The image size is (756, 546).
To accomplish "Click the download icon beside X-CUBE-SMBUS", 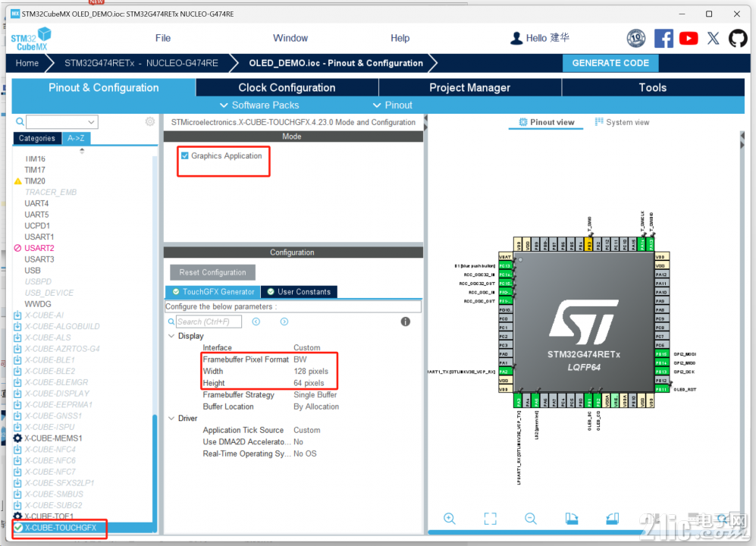I will tap(18, 494).
